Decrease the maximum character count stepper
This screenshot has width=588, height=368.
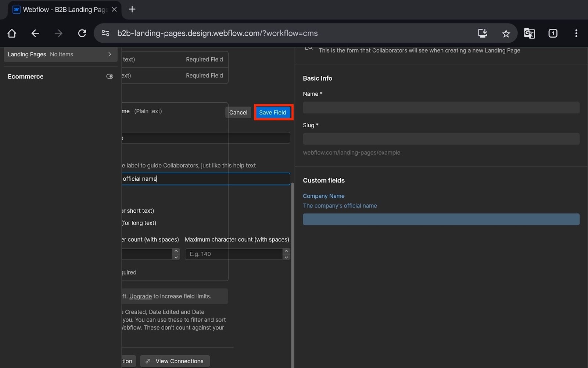point(286,257)
